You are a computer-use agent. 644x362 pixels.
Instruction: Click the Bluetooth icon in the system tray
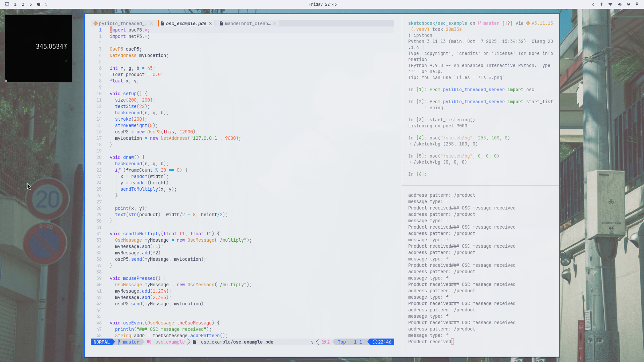click(x=601, y=4)
